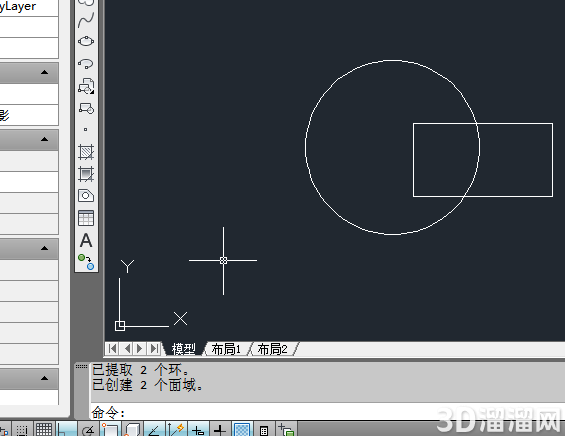This screenshot has height=436, width=565.
Task: Collapse the bottom properties section arrow
Action: click(x=44, y=378)
